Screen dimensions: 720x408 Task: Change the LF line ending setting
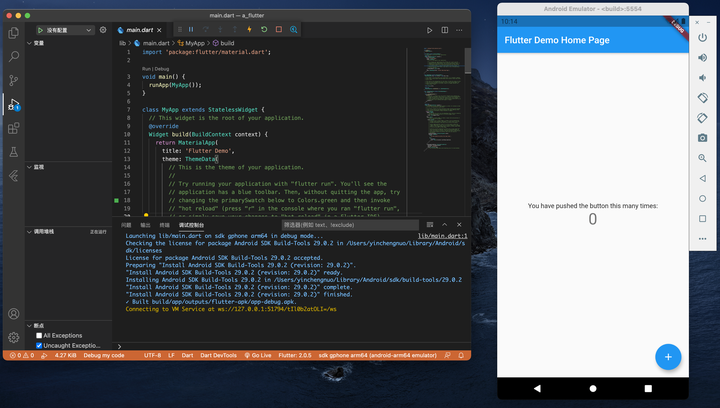point(171,355)
